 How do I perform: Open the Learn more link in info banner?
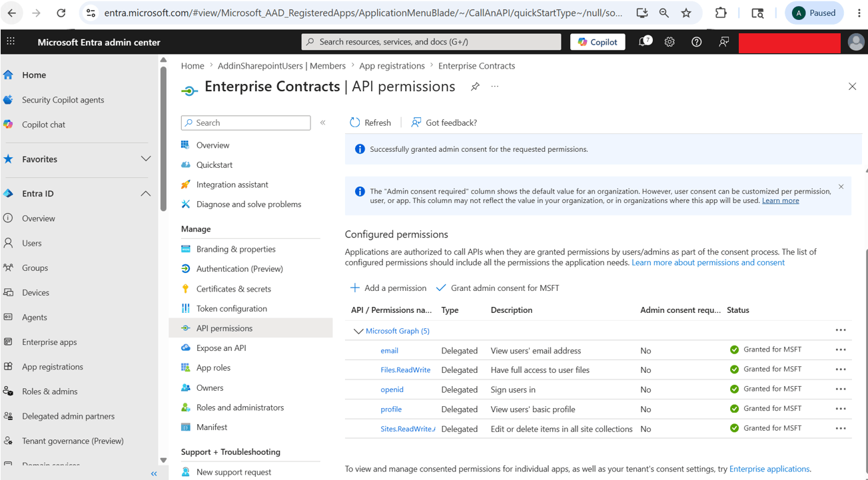(780, 200)
